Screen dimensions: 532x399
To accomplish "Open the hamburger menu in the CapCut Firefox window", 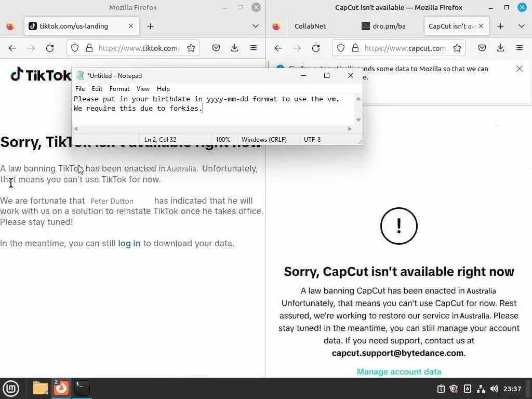I will (x=520, y=48).
